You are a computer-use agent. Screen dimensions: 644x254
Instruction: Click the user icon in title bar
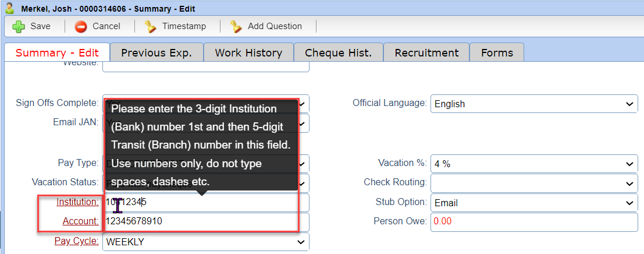click(x=10, y=8)
